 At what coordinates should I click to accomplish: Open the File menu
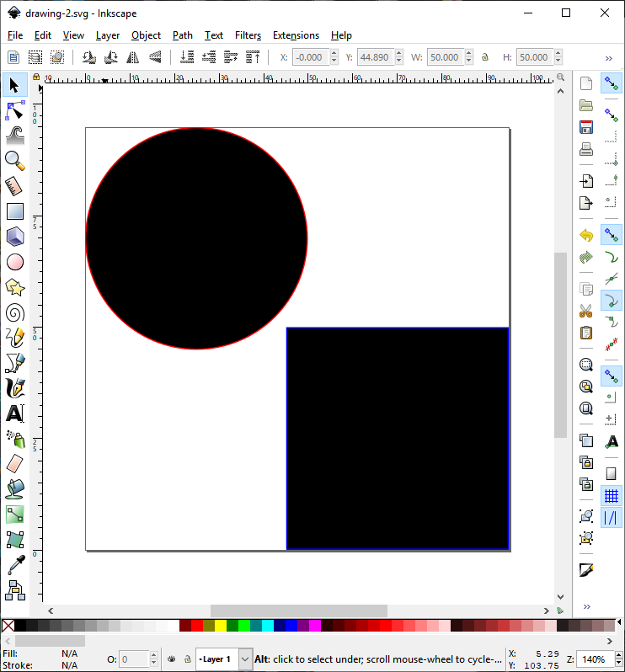point(15,35)
